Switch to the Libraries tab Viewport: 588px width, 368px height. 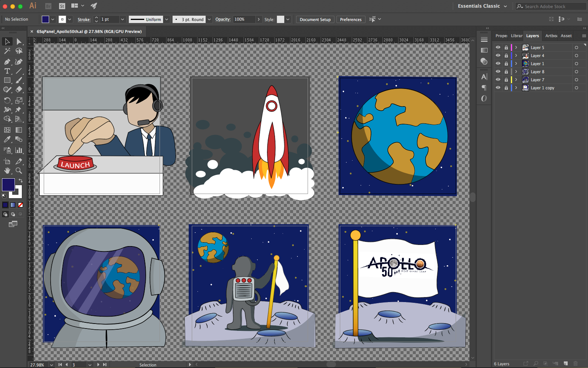point(517,36)
